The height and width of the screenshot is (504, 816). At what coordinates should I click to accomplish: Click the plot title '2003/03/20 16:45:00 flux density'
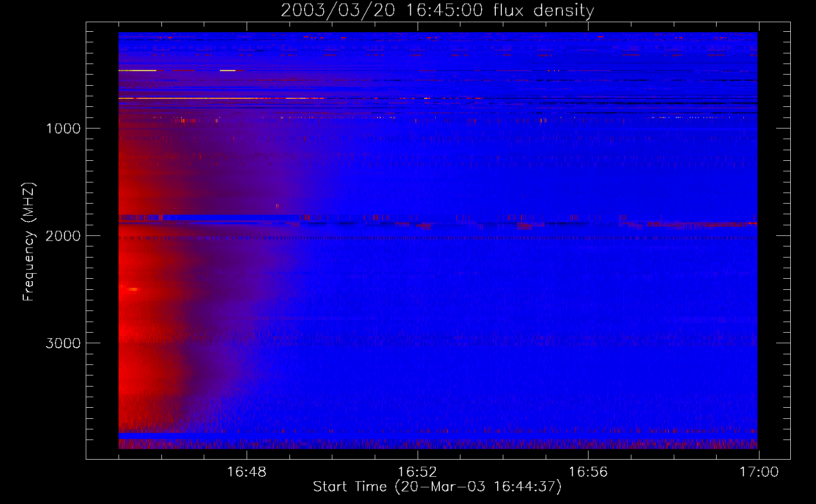(437, 11)
